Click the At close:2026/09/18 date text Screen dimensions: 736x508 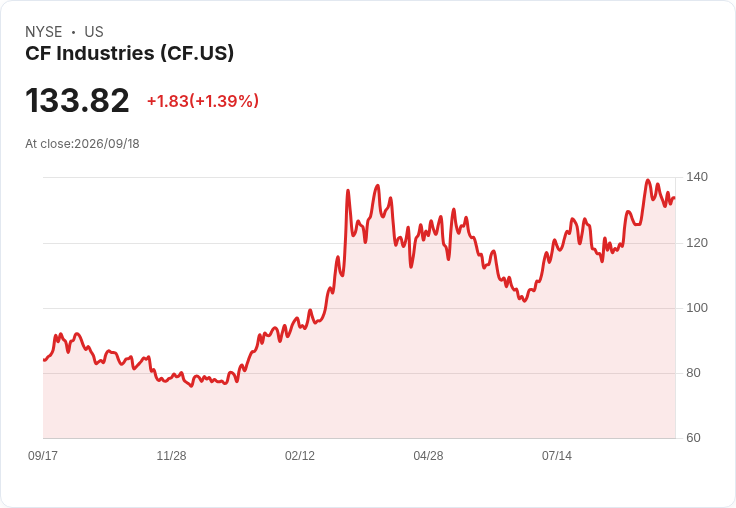tap(82, 144)
